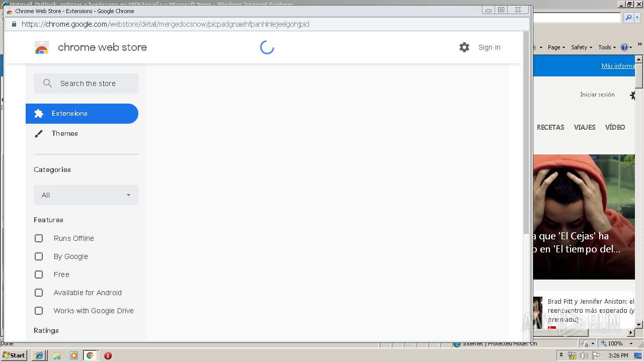This screenshot has height=362, width=644.
Task: Click the magnifier icon in store search
Action: click(47, 83)
